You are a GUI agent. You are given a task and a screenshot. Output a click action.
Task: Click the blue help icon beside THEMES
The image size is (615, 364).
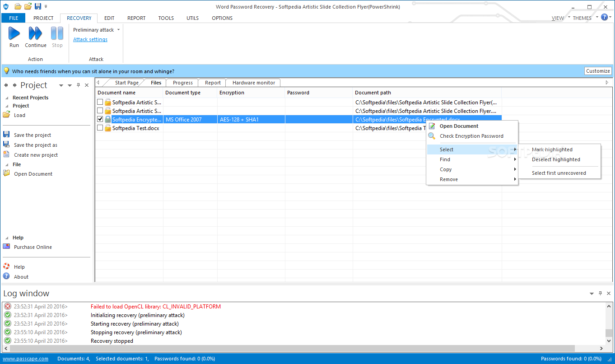click(x=604, y=18)
